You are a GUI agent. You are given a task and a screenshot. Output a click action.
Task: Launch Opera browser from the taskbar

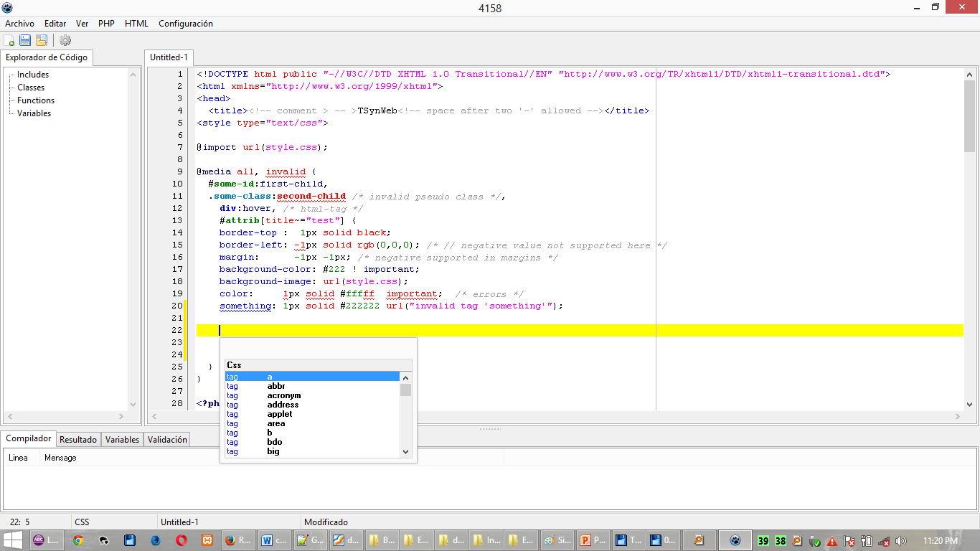pyautogui.click(x=182, y=540)
